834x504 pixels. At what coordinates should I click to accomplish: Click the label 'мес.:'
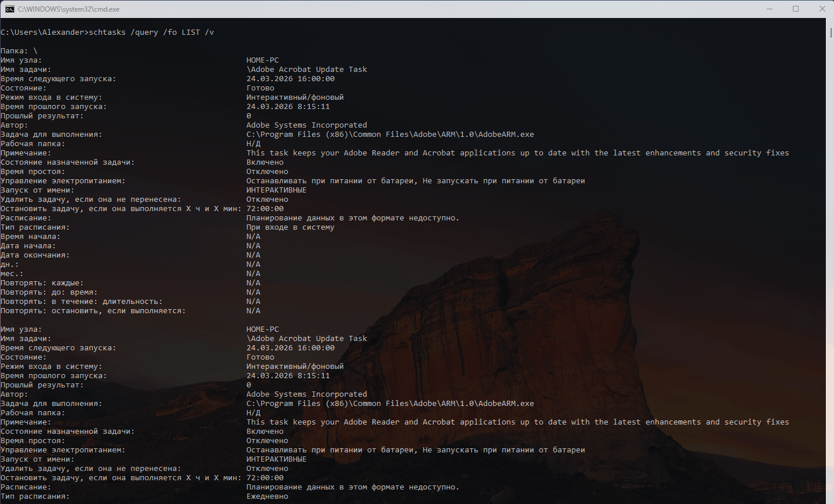12,274
